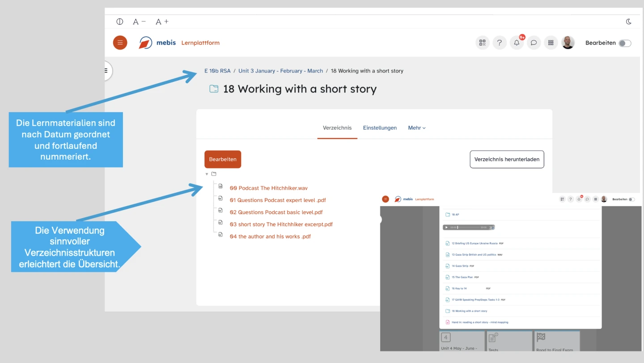The image size is (644, 363).
Task: Open the apps grid menu in the large header
Action: click(x=551, y=43)
